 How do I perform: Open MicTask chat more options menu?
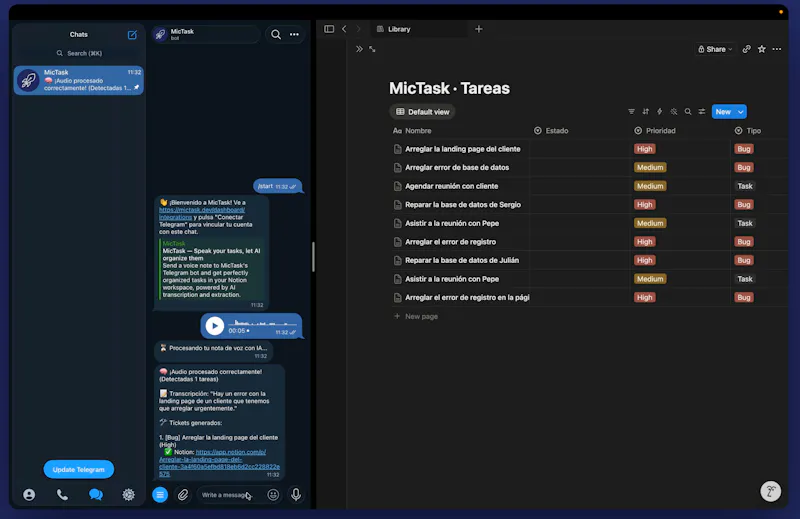[x=294, y=34]
